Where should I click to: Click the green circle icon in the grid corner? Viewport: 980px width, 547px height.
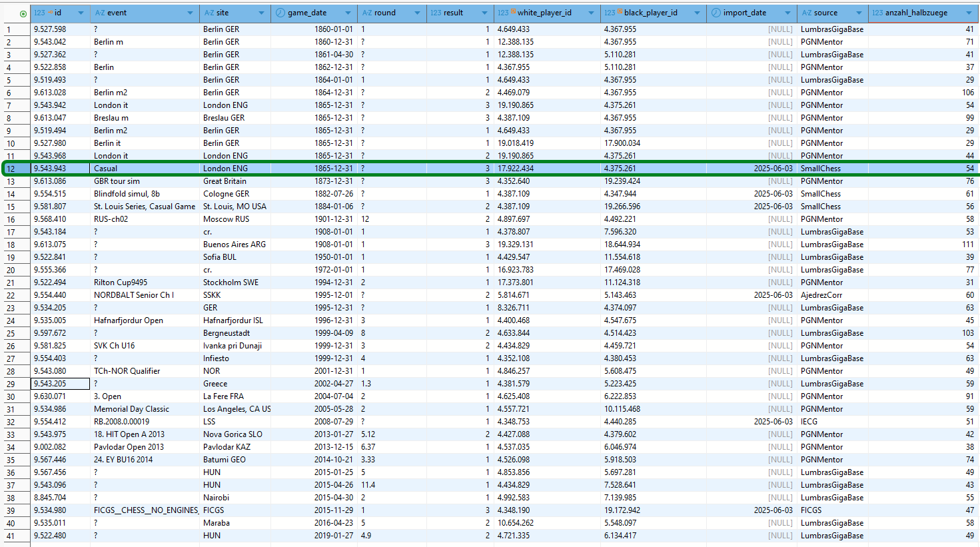23,13
